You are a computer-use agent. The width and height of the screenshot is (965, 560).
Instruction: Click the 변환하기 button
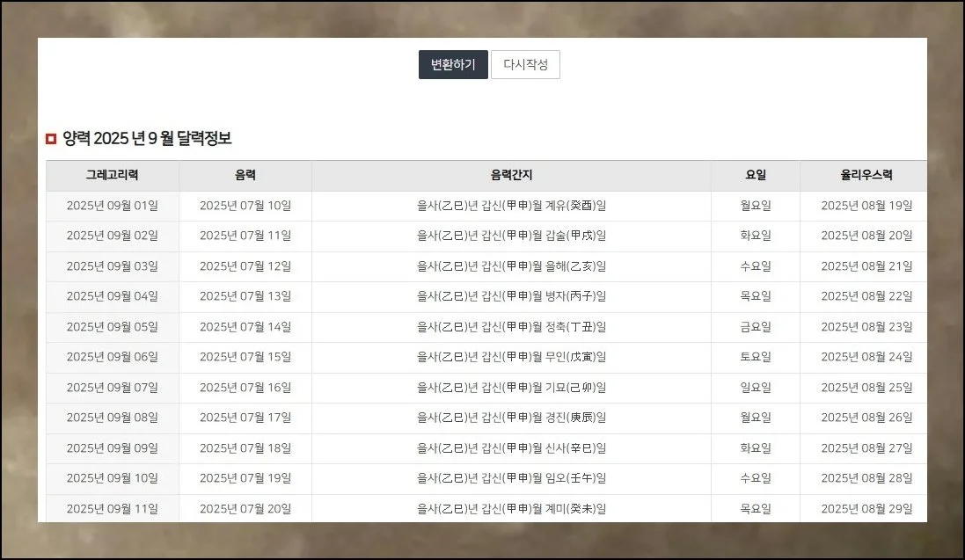pos(452,64)
